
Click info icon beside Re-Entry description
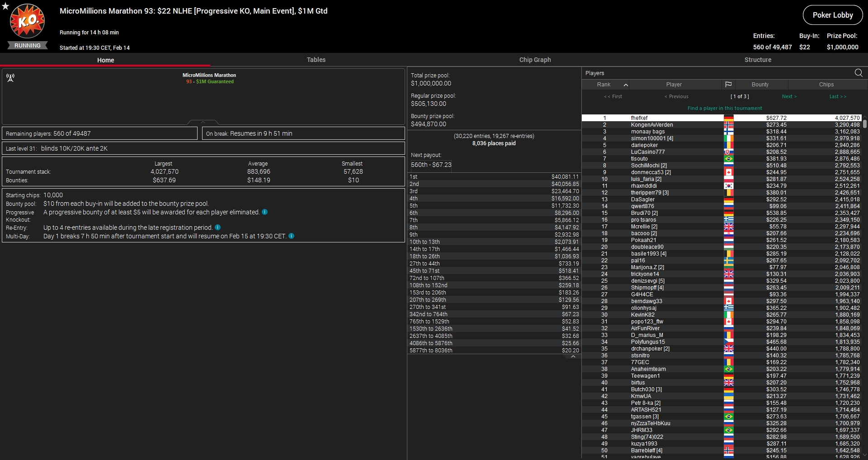(218, 228)
